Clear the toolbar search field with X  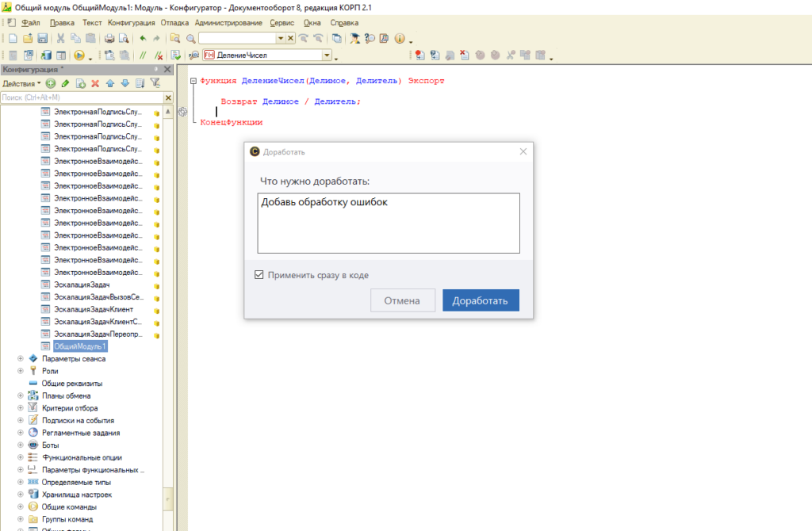point(290,38)
